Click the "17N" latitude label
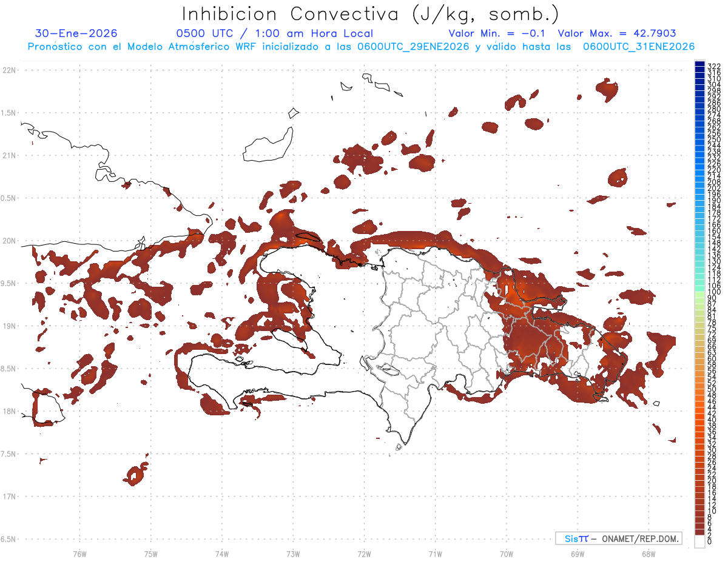 tap(9, 497)
